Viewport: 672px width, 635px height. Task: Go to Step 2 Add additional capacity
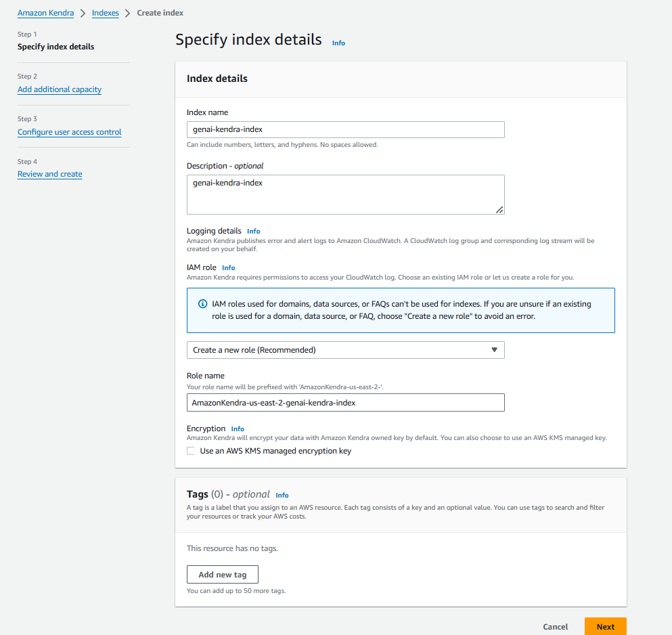coord(59,89)
